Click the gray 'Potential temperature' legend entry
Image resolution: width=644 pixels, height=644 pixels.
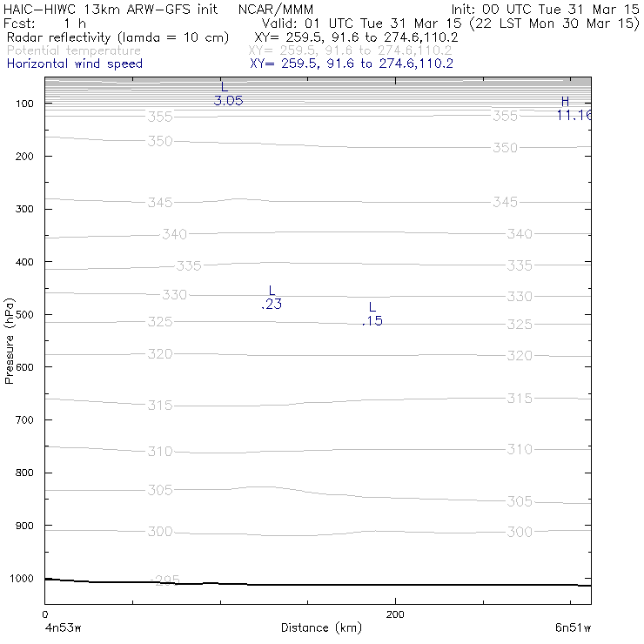click(x=74, y=50)
